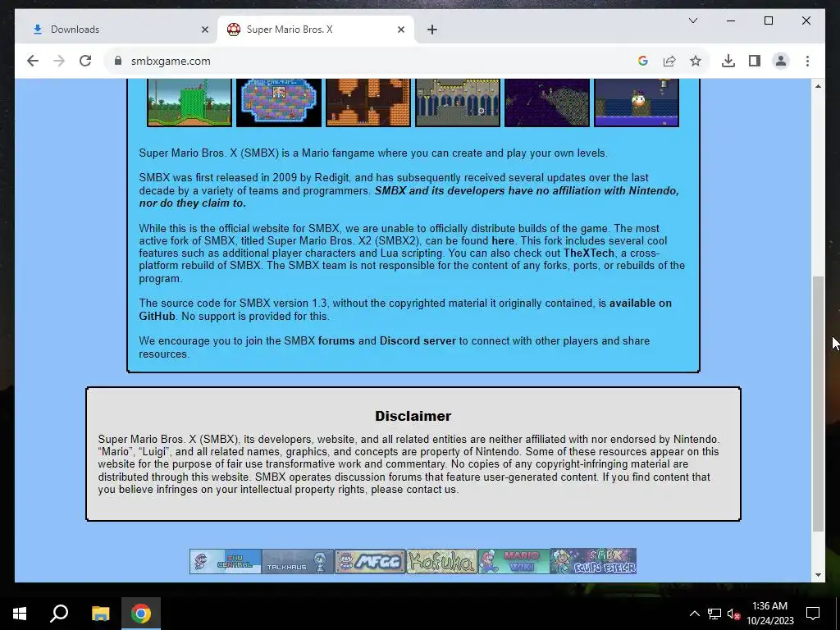The height and width of the screenshot is (630, 840).
Task: Click the sentence starting 'Super Mario Bros. X (SMBX) is a Mario fangame'
Action: (373, 153)
